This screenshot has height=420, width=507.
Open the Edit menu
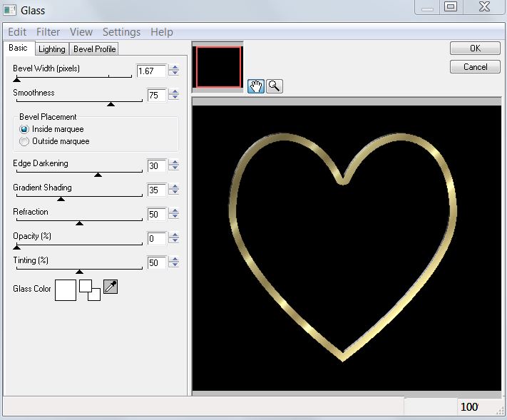[x=17, y=32]
